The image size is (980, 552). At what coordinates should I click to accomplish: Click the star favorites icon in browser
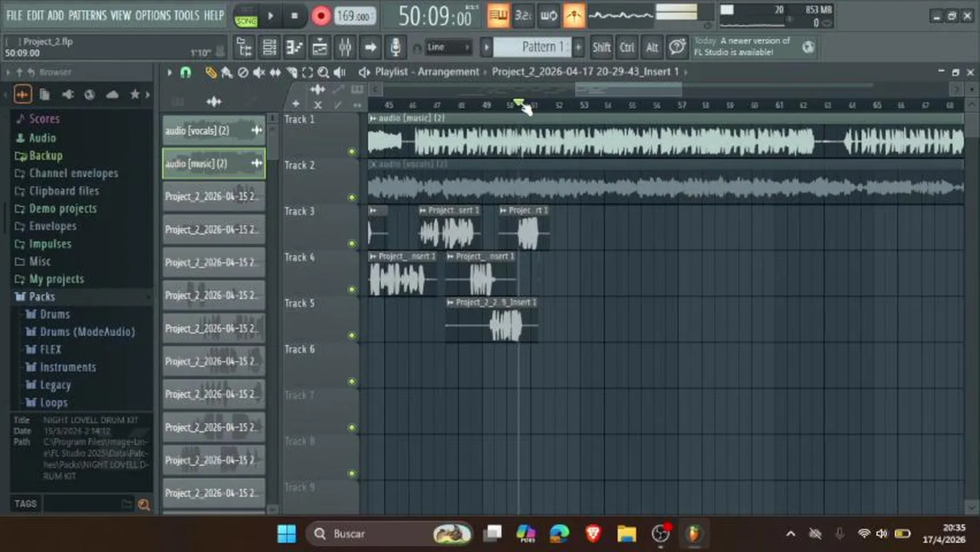pos(135,94)
